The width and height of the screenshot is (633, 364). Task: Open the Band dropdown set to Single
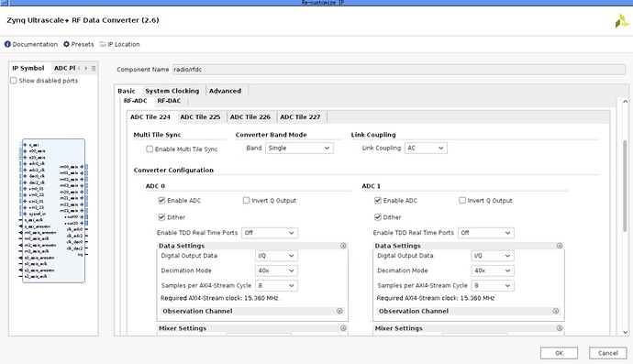tap(299, 149)
